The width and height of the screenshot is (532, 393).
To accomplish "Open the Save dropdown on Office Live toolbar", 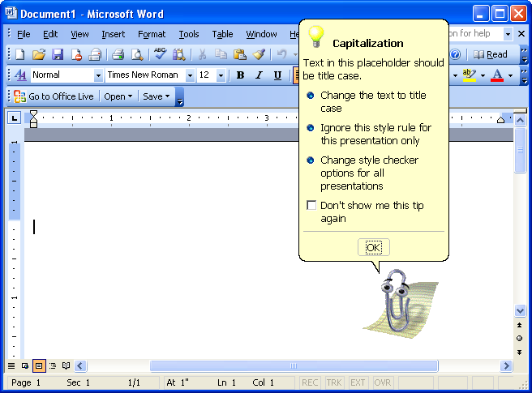I will pyautogui.click(x=156, y=96).
